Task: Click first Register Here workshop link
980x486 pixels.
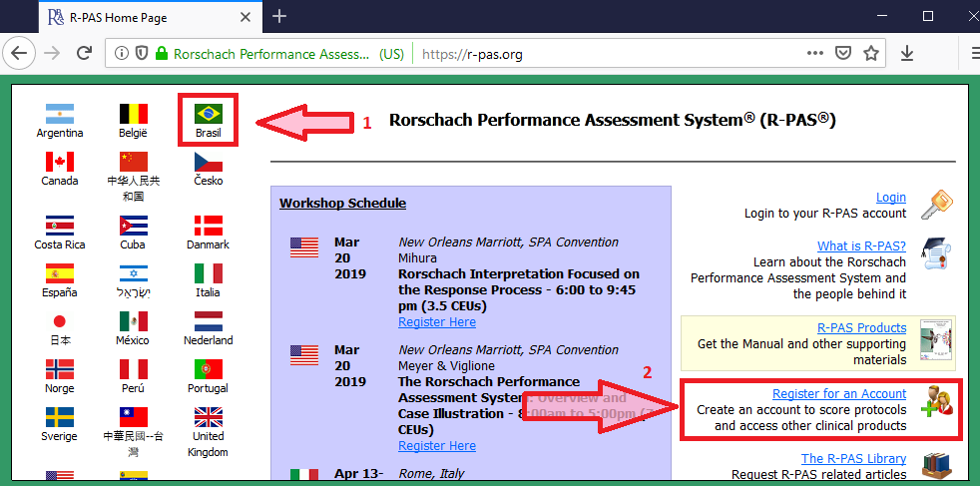Action: click(436, 322)
